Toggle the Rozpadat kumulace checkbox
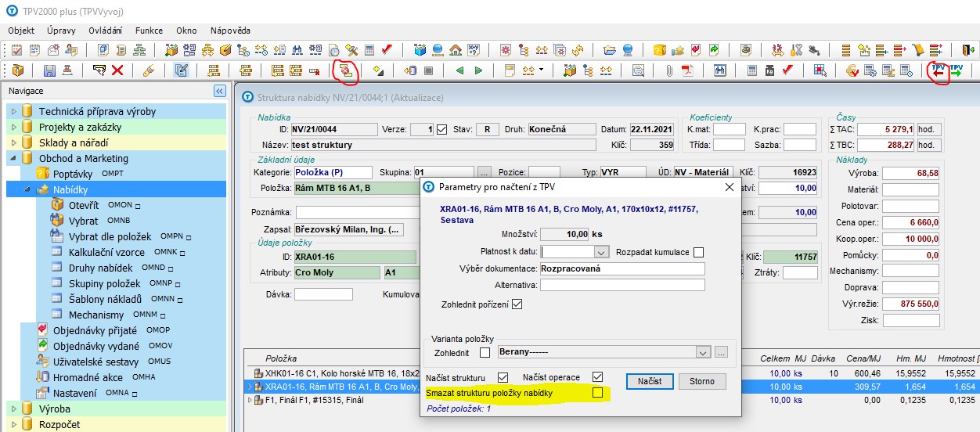The image size is (980, 432). [x=699, y=252]
